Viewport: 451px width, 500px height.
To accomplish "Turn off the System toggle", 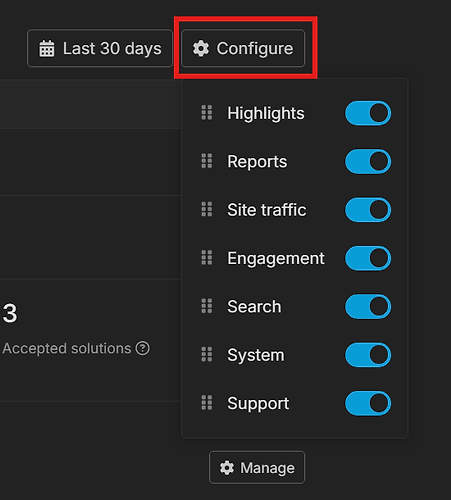I will click(368, 355).
